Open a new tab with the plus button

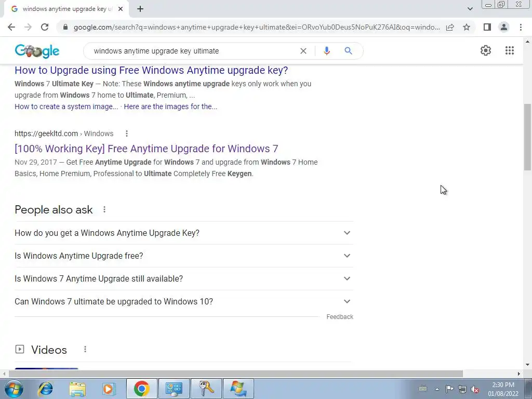[x=140, y=9]
